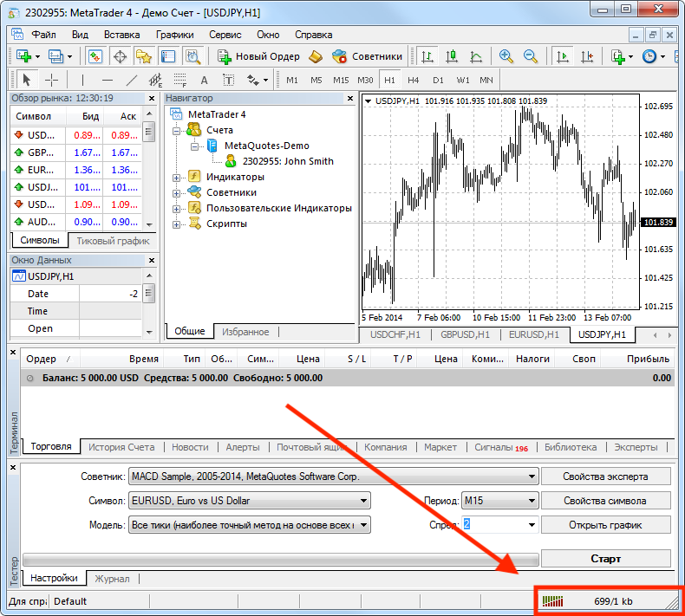This screenshot has height=616, width=685.
Task: Select account 2302955: John Smith
Action: coord(288,161)
